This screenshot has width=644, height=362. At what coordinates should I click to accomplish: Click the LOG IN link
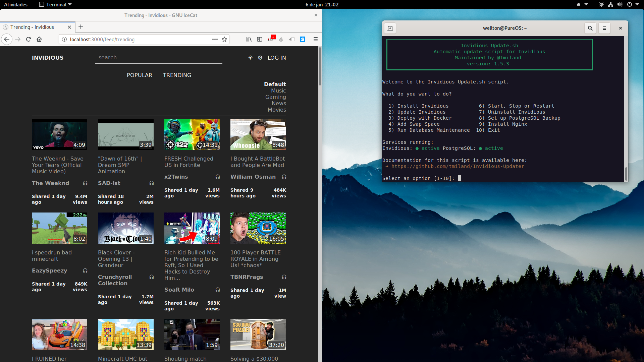click(277, 58)
